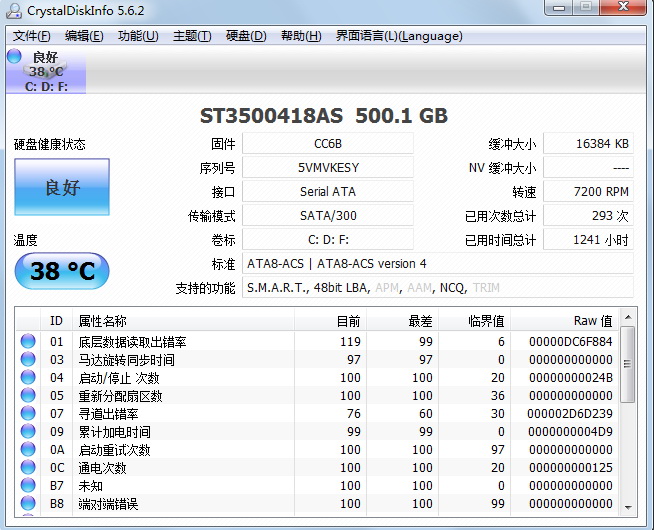Viewport: 654px width, 530px height.
Task: Click the 7200 RPM rotation field
Action: pyautogui.click(x=589, y=191)
